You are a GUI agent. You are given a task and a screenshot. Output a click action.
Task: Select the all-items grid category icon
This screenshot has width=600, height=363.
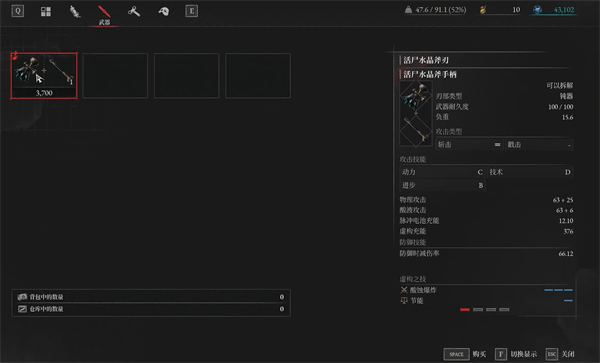(46, 11)
